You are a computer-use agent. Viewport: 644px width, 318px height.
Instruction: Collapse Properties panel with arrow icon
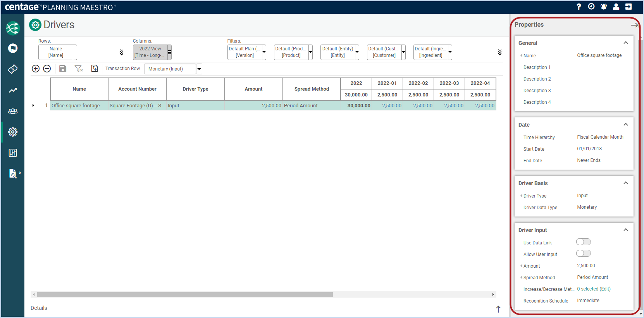pos(634,25)
